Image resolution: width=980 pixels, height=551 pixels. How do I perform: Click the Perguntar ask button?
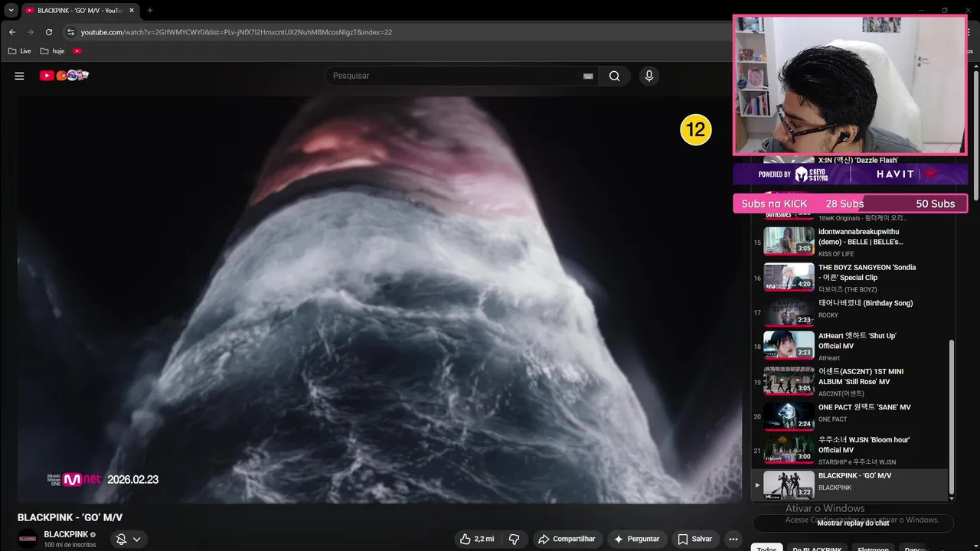(x=637, y=539)
